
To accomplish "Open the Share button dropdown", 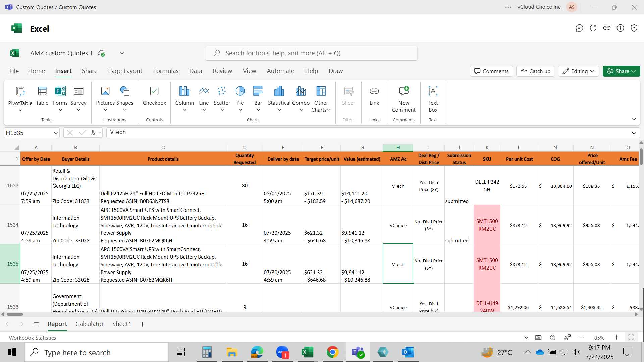I will coord(621,71).
